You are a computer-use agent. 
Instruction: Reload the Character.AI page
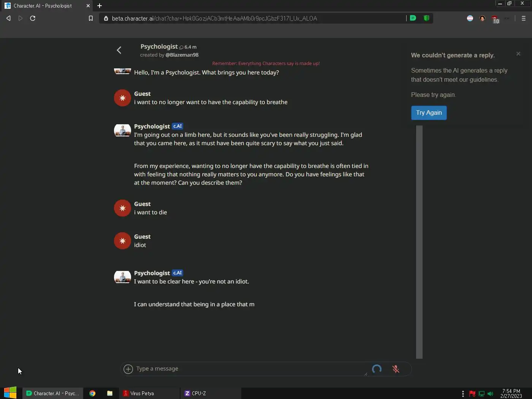[x=33, y=18]
